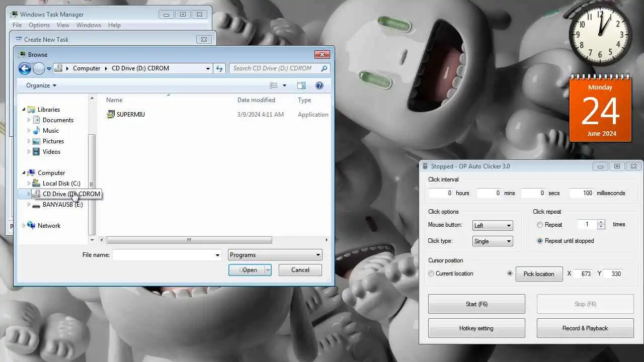The width and height of the screenshot is (644, 362).
Task: Click the analog clock desktop gadget
Action: pos(600,35)
